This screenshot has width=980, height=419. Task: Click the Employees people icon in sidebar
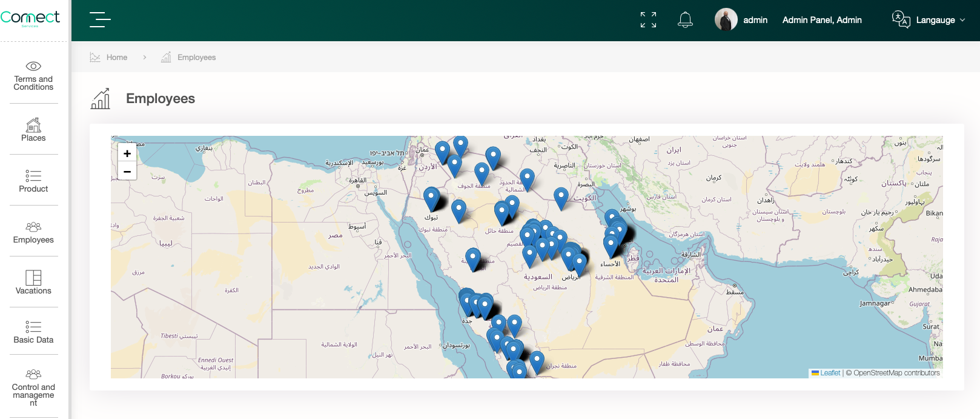pos(33,227)
